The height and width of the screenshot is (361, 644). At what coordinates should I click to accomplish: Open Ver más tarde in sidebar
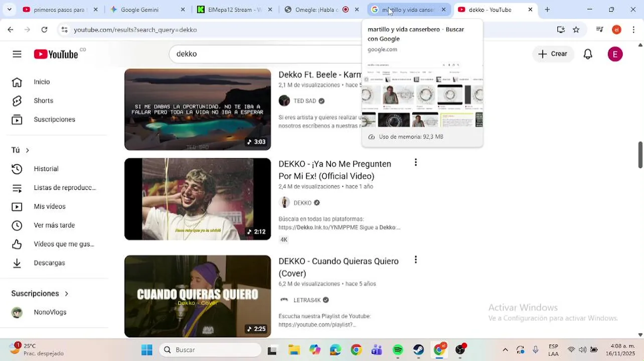pos(54,225)
